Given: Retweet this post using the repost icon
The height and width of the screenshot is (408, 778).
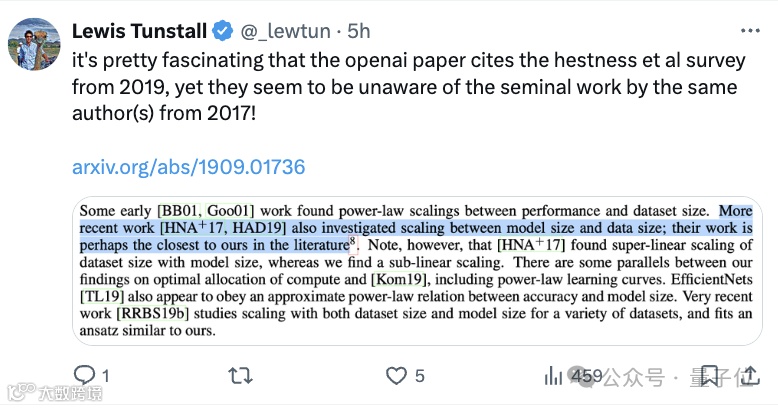Looking at the screenshot, I should click(240, 376).
